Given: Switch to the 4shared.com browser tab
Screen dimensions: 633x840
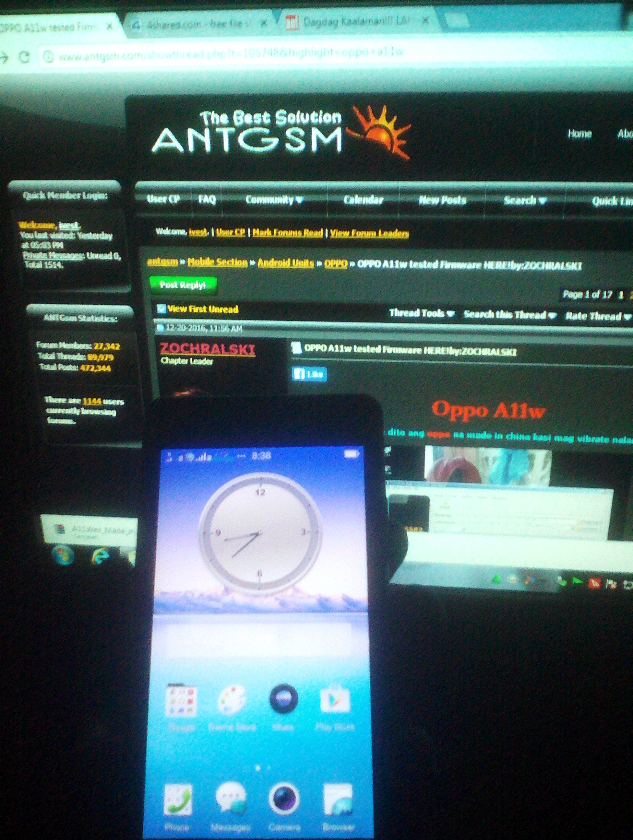Looking at the screenshot, I should coord(200,24).
